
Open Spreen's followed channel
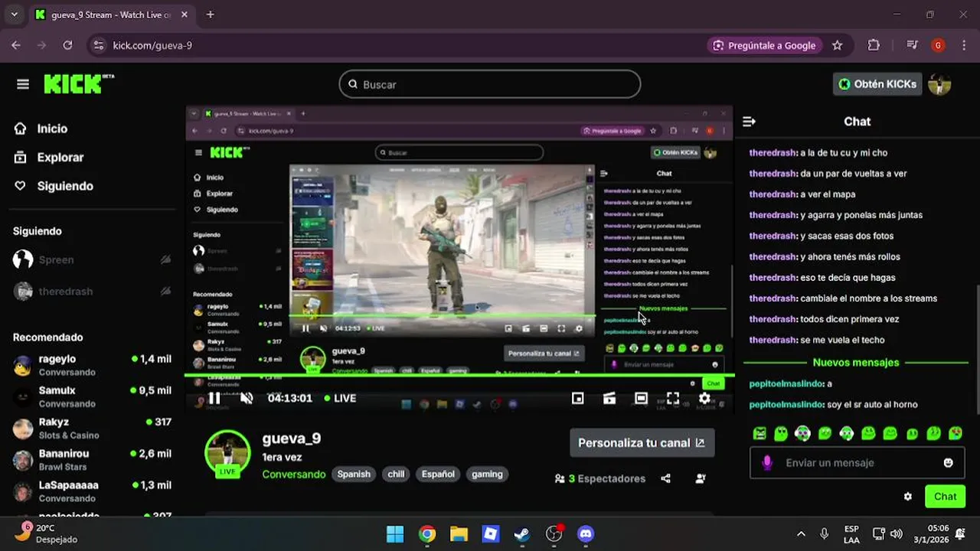pos(57,259)
